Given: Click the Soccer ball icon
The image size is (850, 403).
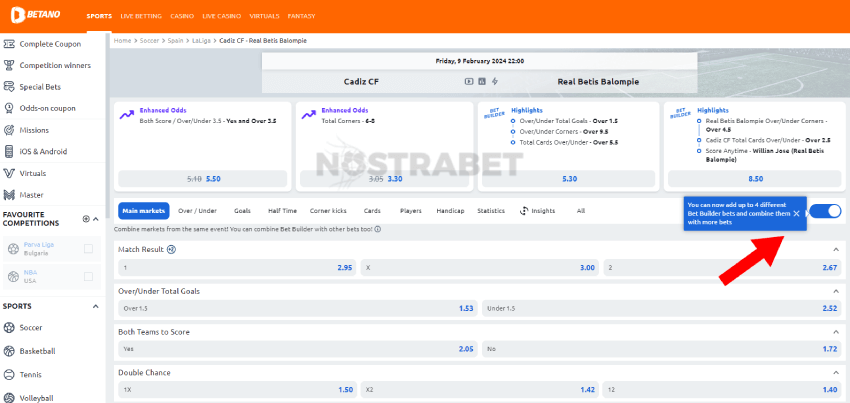Looking at the screenshot, I should 9,328.
